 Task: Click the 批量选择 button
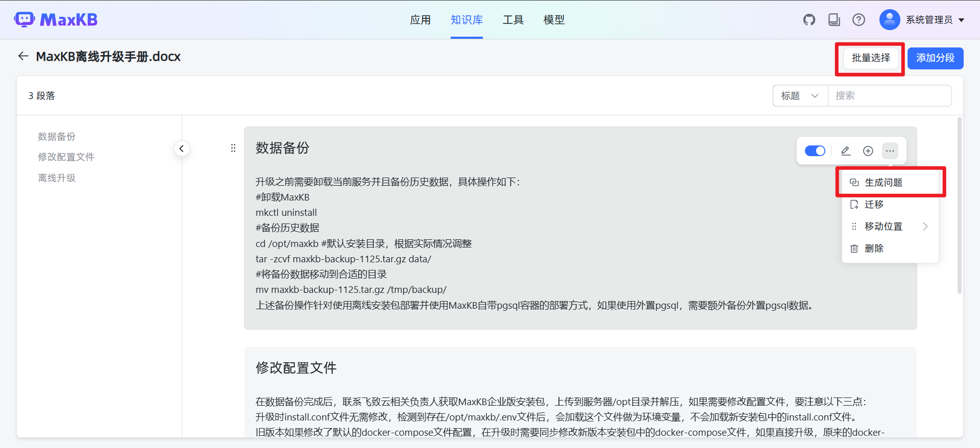click(870, 58)
